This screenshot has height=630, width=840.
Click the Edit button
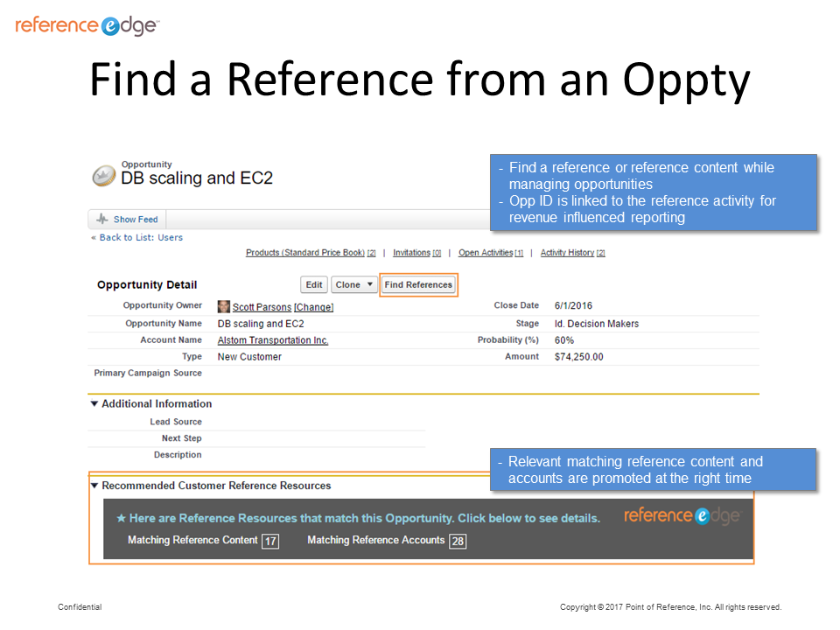click(x=313, y=284)
